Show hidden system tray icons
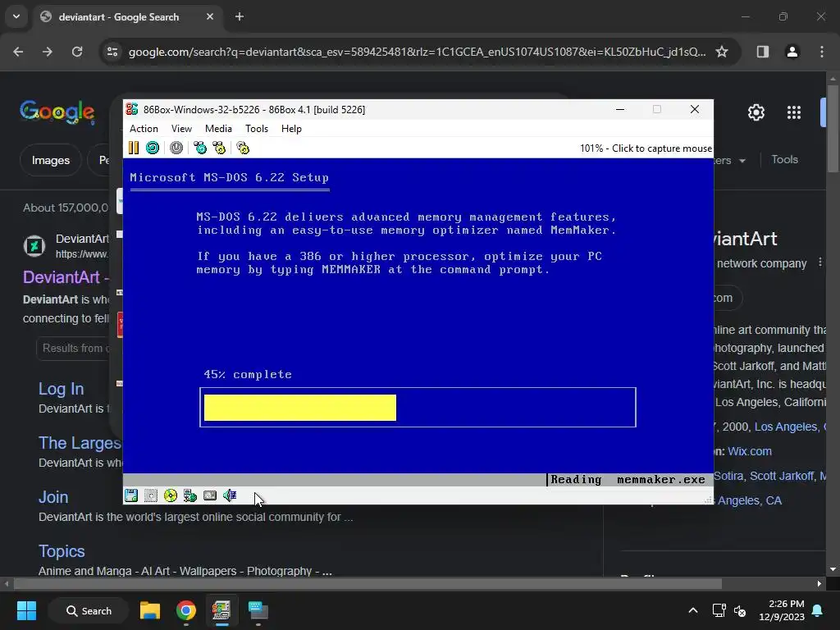The width and height of the screenshot is (840, 630). coord(692,610)
